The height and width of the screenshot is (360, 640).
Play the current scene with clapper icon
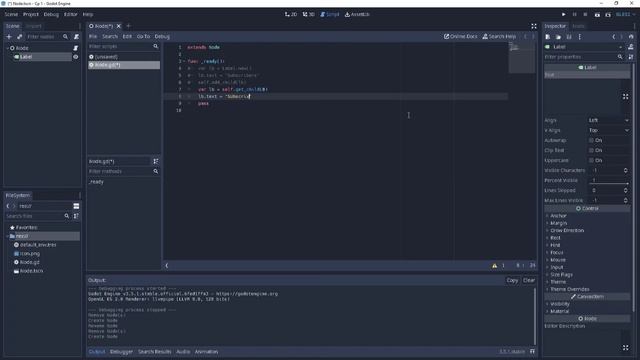pyautogui.click(x=597, y=14)
